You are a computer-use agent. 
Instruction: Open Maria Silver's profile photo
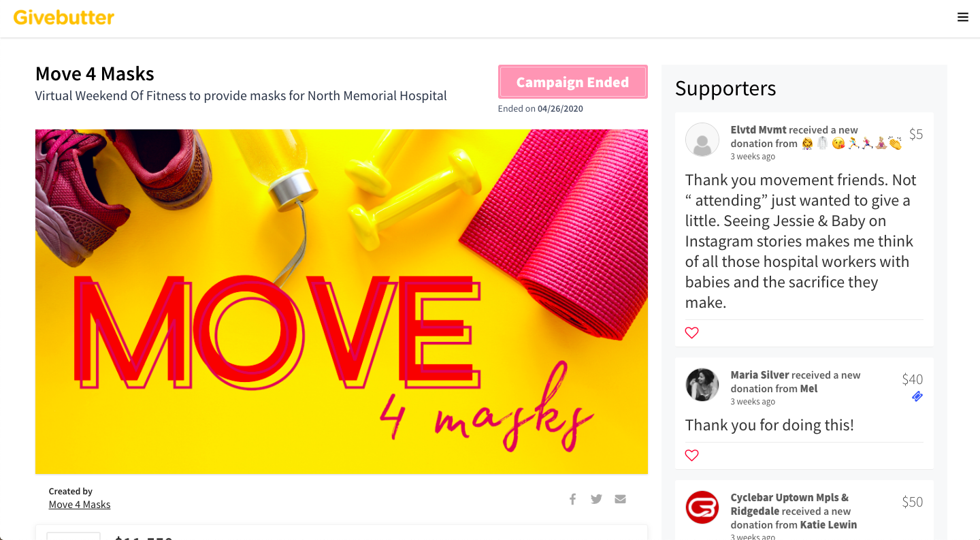[702, 385]
